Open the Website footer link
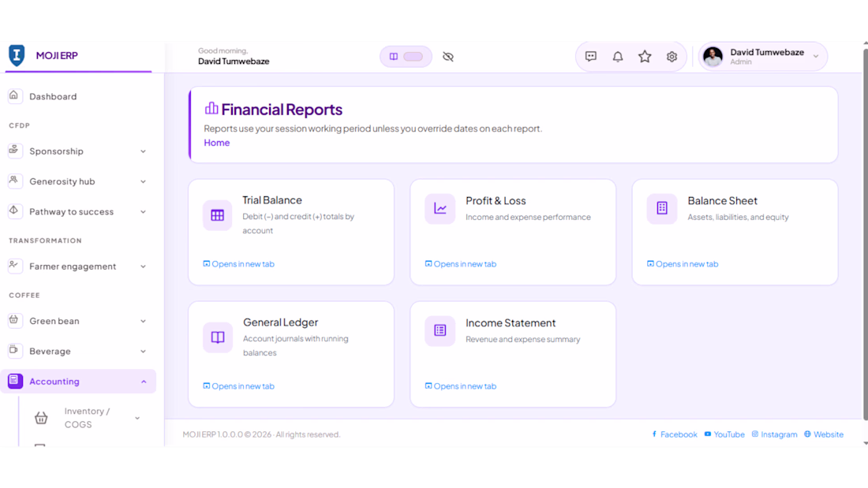 [824, 434]
